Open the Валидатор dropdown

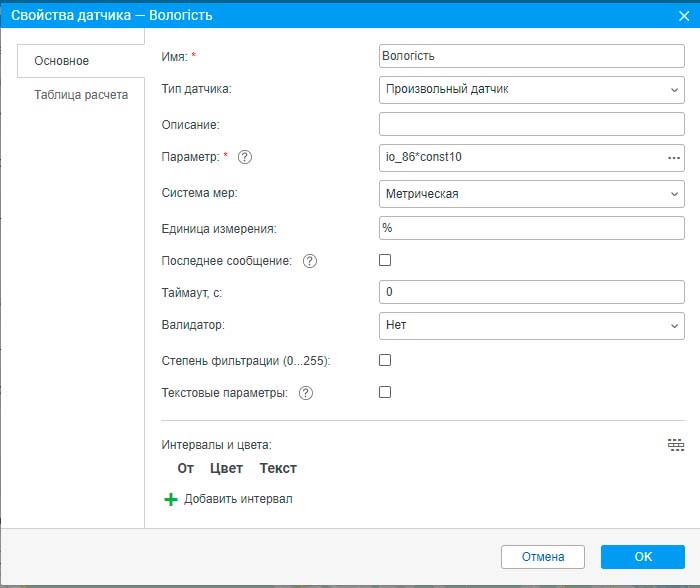pyautogui.click(x=531, y=325)
